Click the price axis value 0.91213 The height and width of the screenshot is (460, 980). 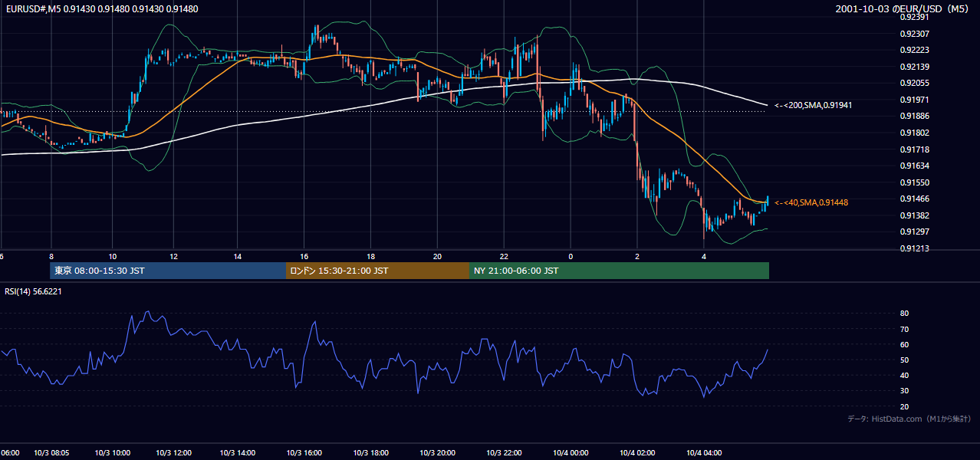pos(915,248)
